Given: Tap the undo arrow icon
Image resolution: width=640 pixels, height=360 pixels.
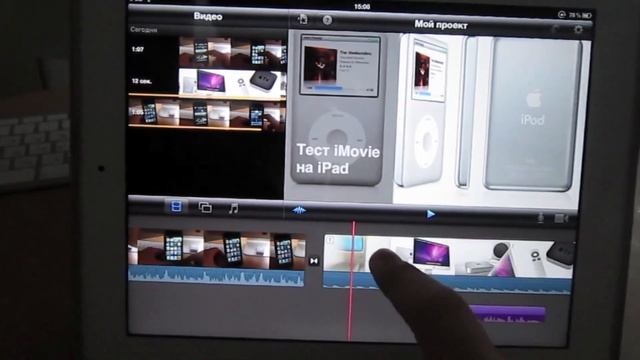Looking at the screenshot, I should click(x=554, y=29).
